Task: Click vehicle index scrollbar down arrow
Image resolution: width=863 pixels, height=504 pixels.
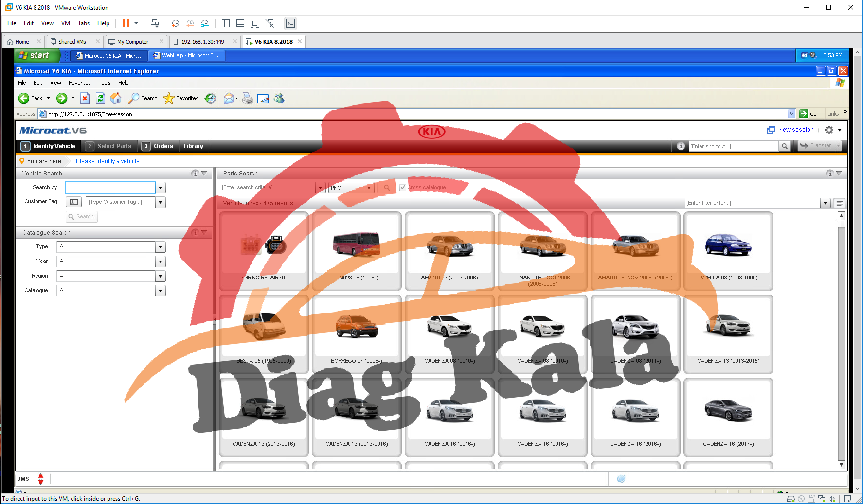Action: pyautogui.click(x=841, y=465)
